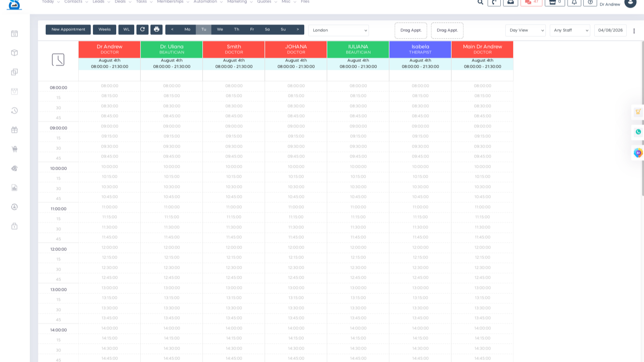Open the notifications bell icon
The height and width of the screenshot is (362, 644).
(x=574, y=2)
